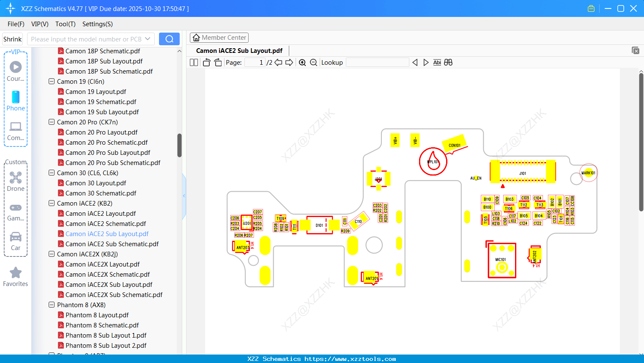Open the Settings(S) menu
644x363 pixels.
[98, 24]
